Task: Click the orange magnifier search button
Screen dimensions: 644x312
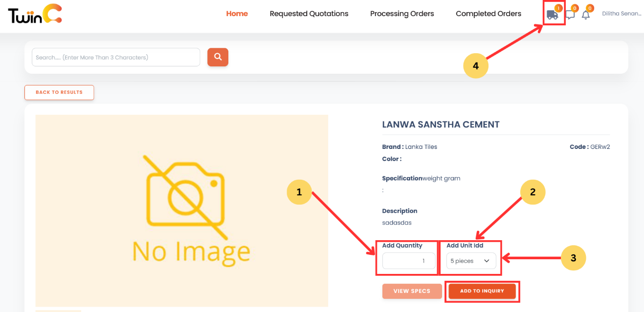Action: click(x=218, y=57)
